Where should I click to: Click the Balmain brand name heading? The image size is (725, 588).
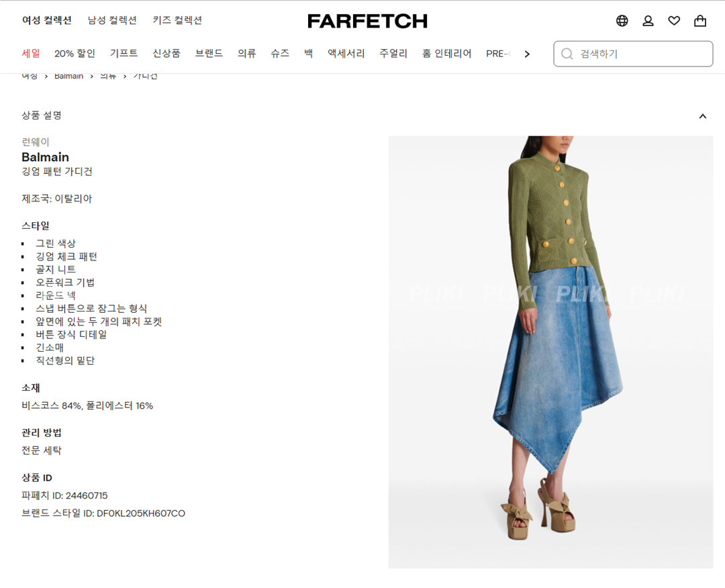pyautogui.click(x=46, y=157)
